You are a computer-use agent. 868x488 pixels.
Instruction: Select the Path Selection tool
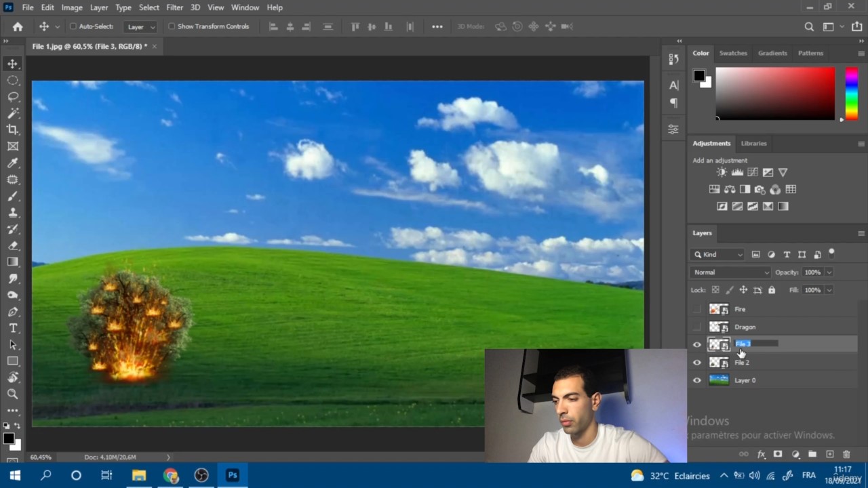pos(13,344)
